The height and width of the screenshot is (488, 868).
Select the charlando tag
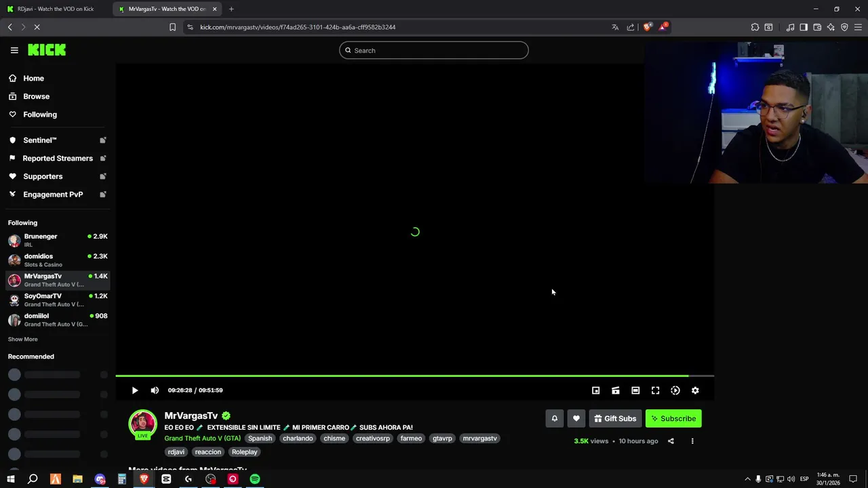click(298, 439)
